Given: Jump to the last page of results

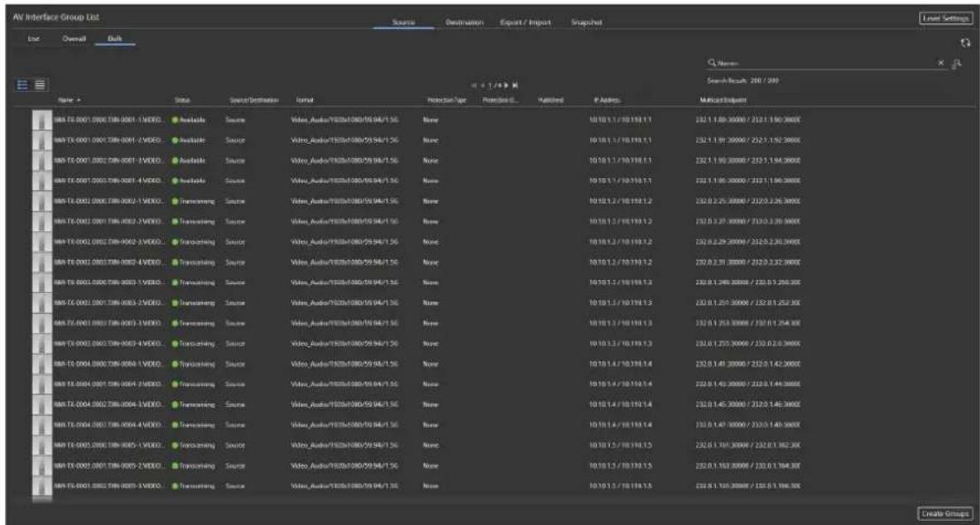Looking at the screenshot, I should [x=515, y=85].
